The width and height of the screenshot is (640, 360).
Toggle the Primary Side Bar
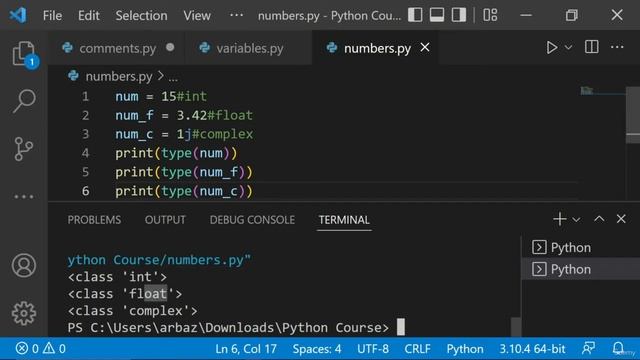[415, 15]
